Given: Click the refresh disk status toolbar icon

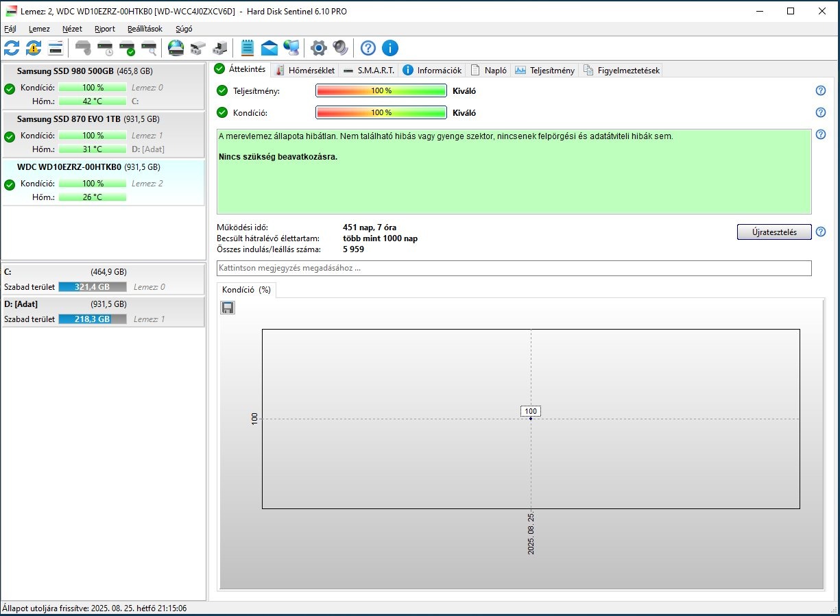Looking at the screenshot, I should click(12, 48).
